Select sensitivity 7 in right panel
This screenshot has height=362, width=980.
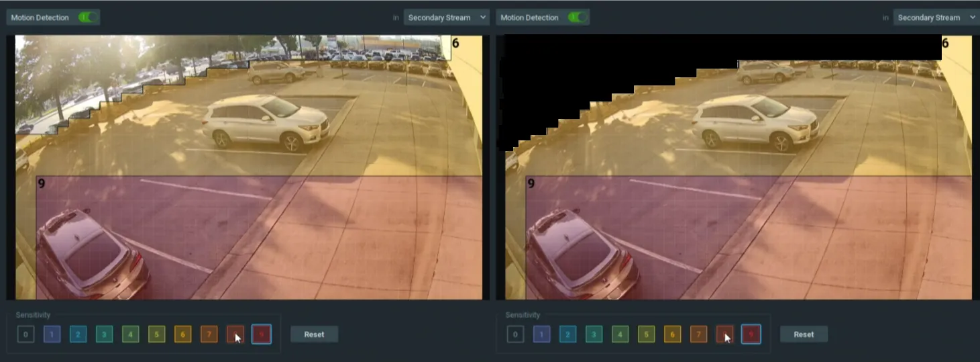pos(698,334)
